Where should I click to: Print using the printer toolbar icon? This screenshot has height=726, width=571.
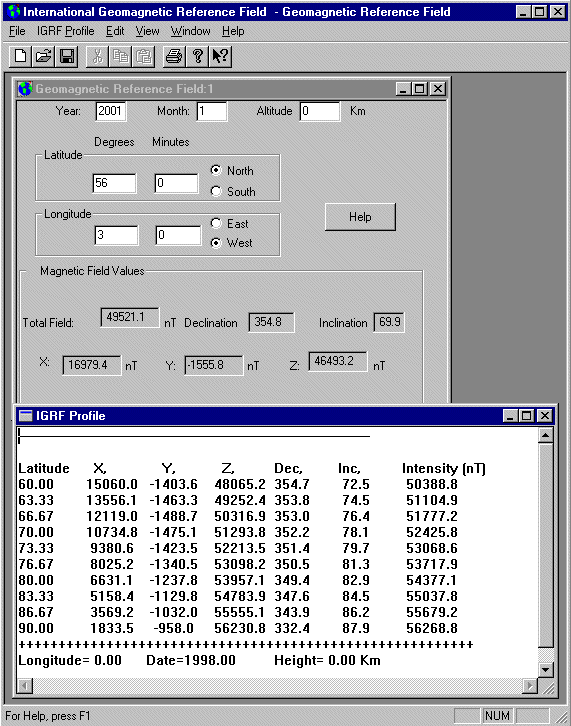(174, 56)
